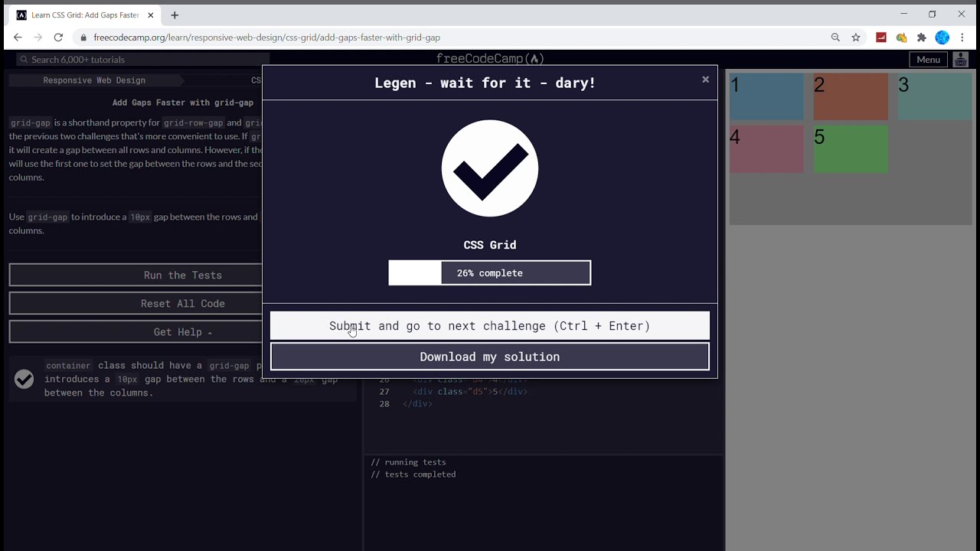
Task: Bookmark this page with the star
Action: pos(856,37)
